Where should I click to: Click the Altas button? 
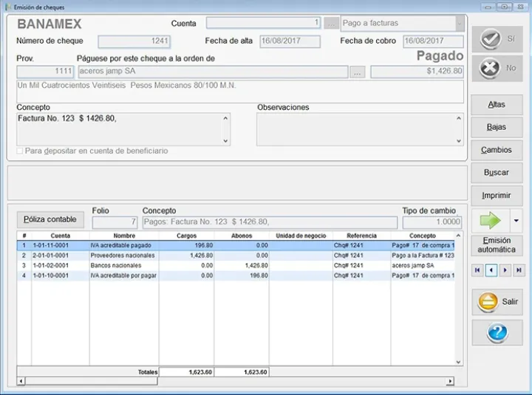click(497, 105)
